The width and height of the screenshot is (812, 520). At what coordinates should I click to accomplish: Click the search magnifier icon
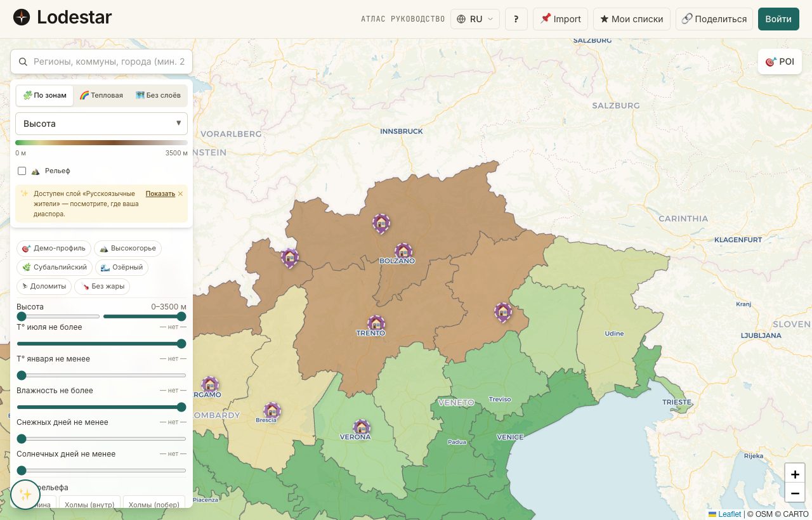[x=23, y=62]
